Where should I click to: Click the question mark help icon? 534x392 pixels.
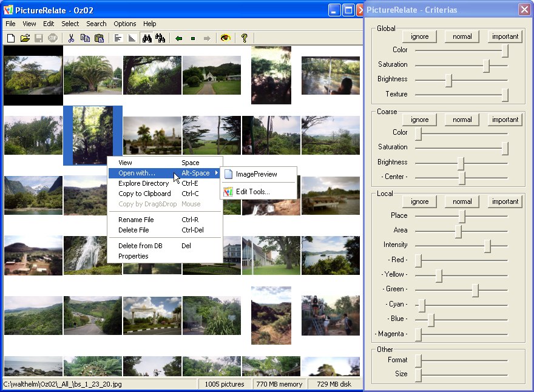(x=245, y=38)
